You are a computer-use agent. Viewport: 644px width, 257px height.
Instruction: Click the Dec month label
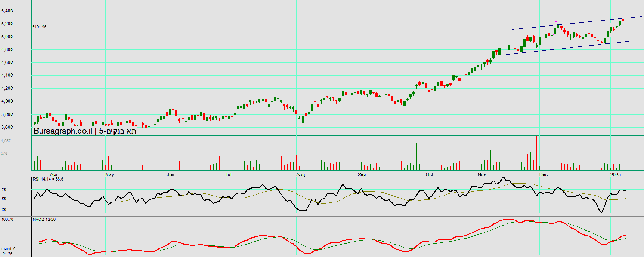pyautogui.click(x=543, y=175)
